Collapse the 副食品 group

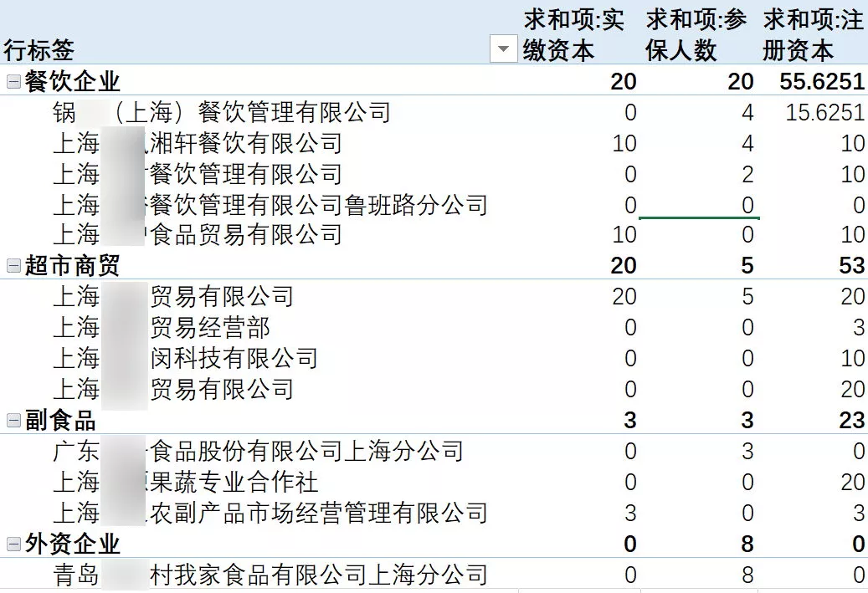[x=13, y=420]
